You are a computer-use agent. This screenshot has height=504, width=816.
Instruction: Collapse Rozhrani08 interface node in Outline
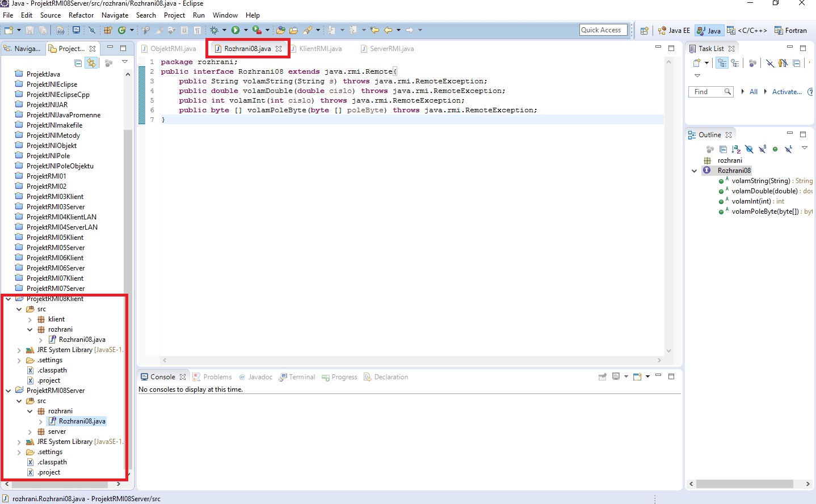[x=694, y=171]
